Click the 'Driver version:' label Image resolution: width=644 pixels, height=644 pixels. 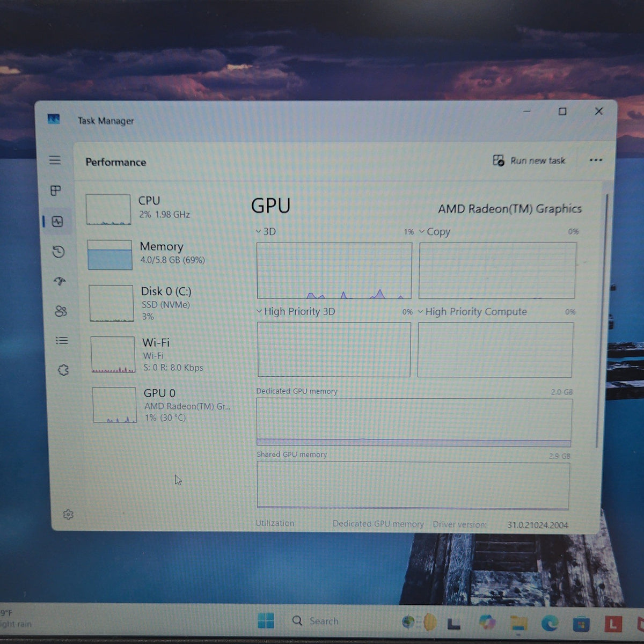pyautogui.click(x=460, y=524)
